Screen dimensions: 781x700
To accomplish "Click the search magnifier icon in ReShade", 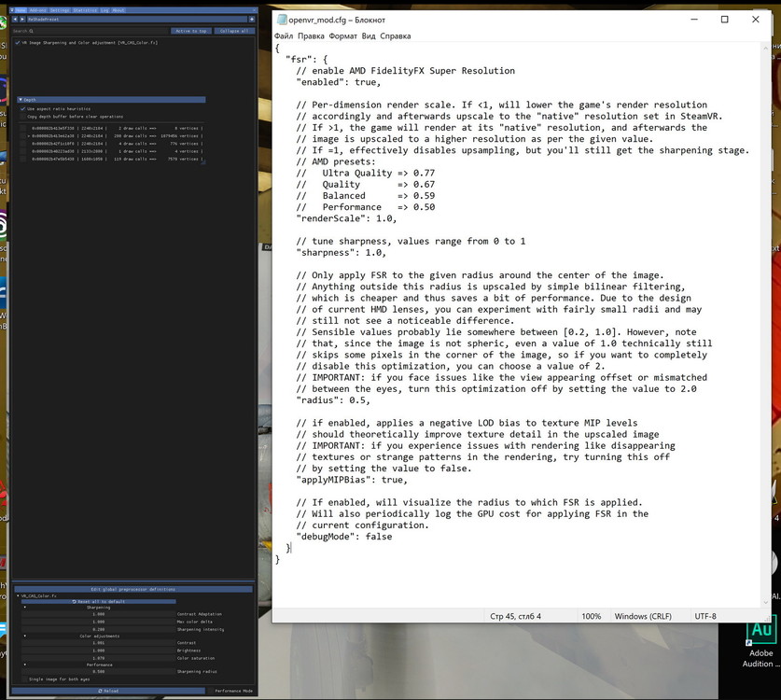I will click(x=31, y=31).
